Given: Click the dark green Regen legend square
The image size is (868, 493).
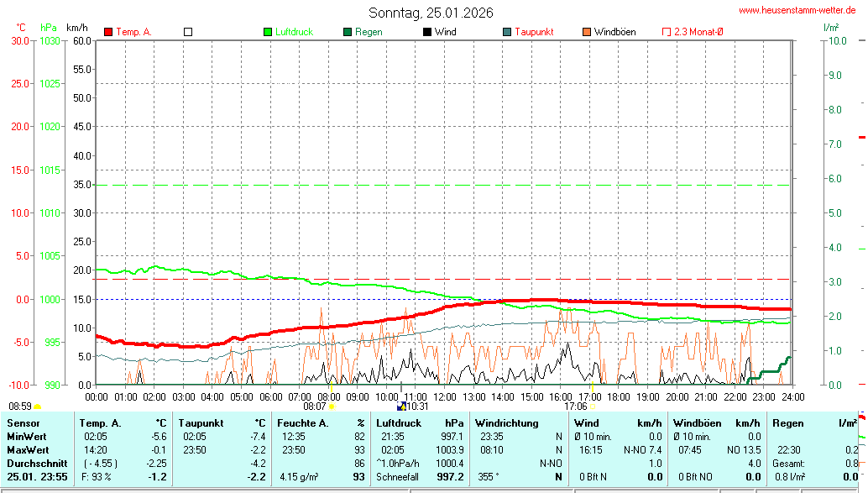Looking at the screenshot, I should coord(348,32).
